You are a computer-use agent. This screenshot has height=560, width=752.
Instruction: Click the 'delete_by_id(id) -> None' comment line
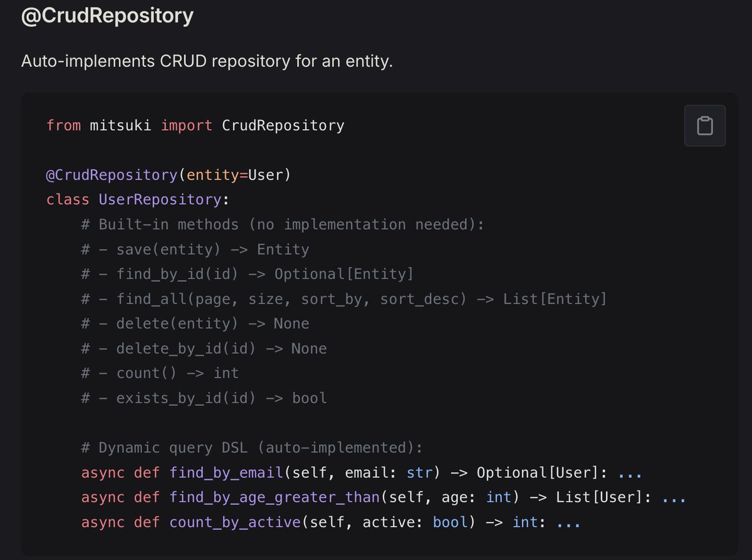click(x=204, y=348)
